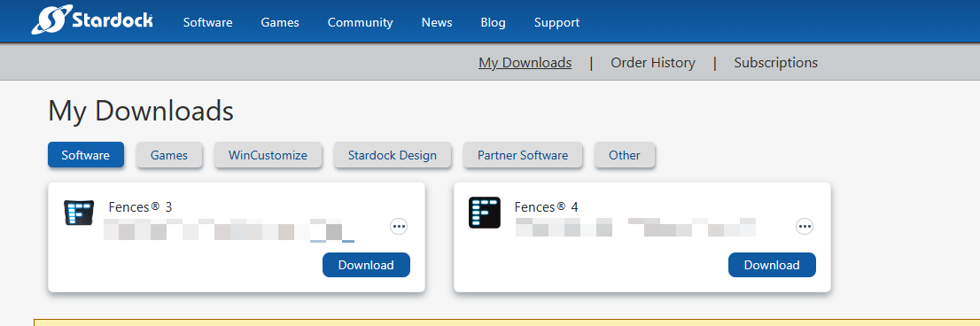
Task: Click the My Downloads page heading
Action: [x=141, y=111]
